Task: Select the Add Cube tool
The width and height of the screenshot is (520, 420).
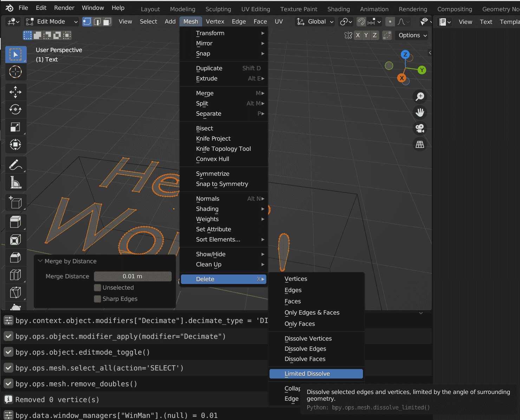Action: 16,203
